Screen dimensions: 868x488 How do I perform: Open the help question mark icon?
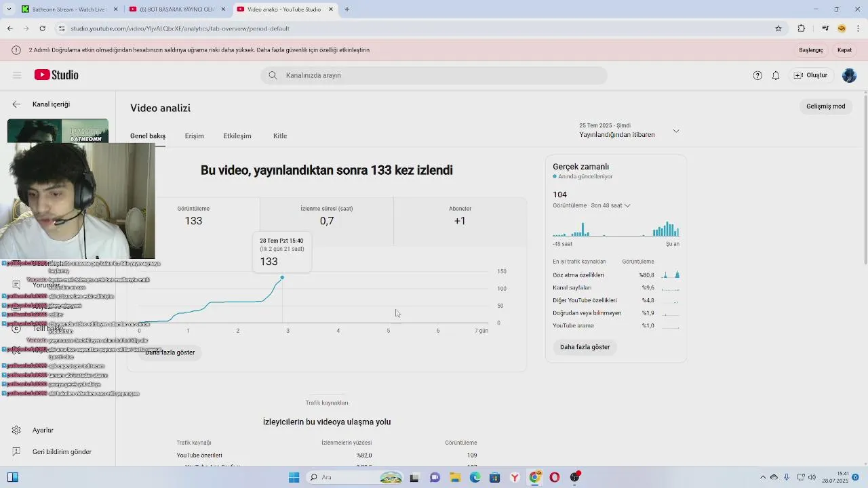pos(757,75)
